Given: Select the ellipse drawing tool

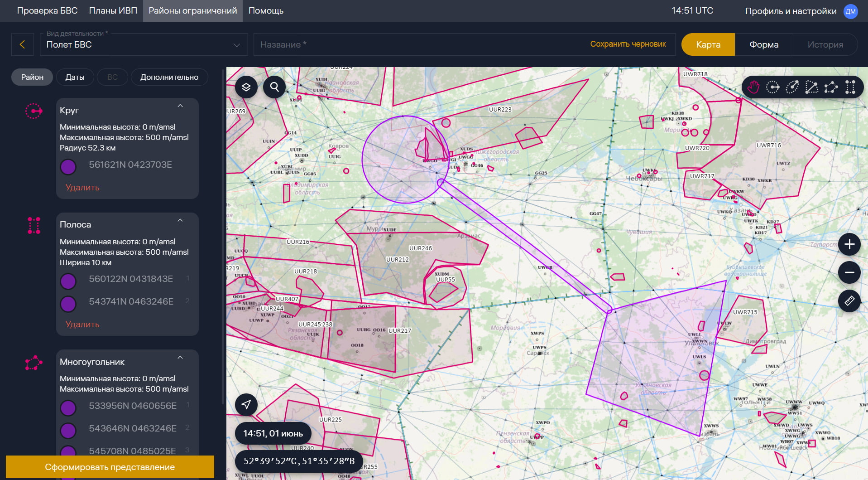Looking at the screenshot, I should (x=792, y=87).
